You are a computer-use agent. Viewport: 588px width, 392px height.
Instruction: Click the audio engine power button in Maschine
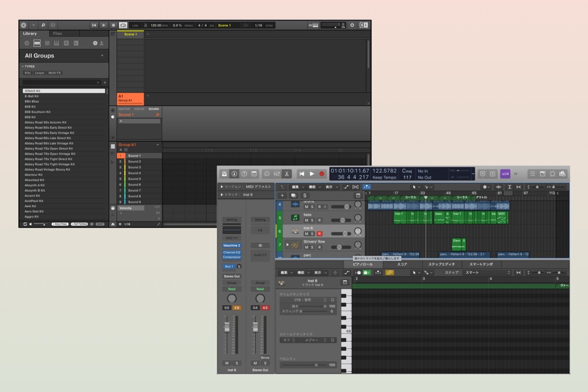point(352,25)
